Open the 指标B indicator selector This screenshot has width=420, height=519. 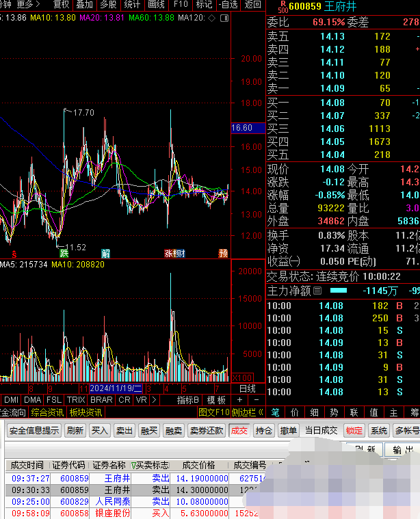click(188, 400)
